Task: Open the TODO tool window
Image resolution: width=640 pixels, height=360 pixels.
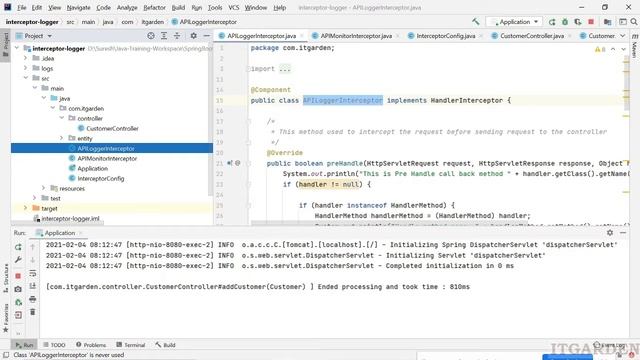Action: pyautogui.click(x=54, y=345)
